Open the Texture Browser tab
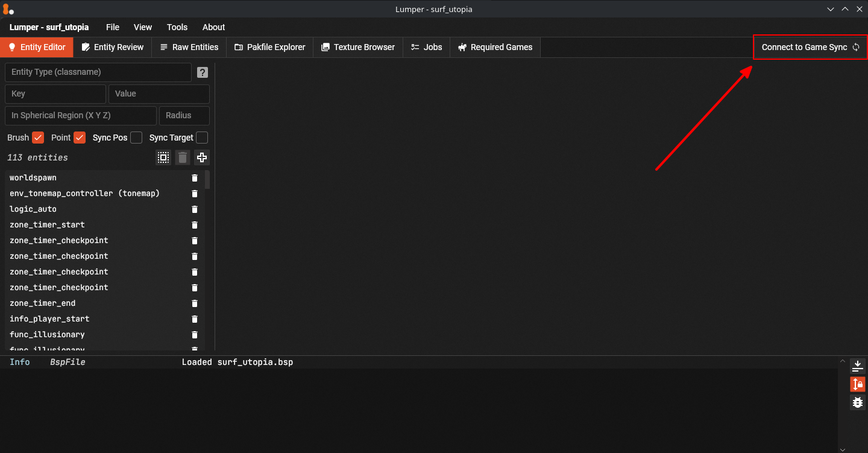The image size is (868, 453). click(x=357, y=47)
